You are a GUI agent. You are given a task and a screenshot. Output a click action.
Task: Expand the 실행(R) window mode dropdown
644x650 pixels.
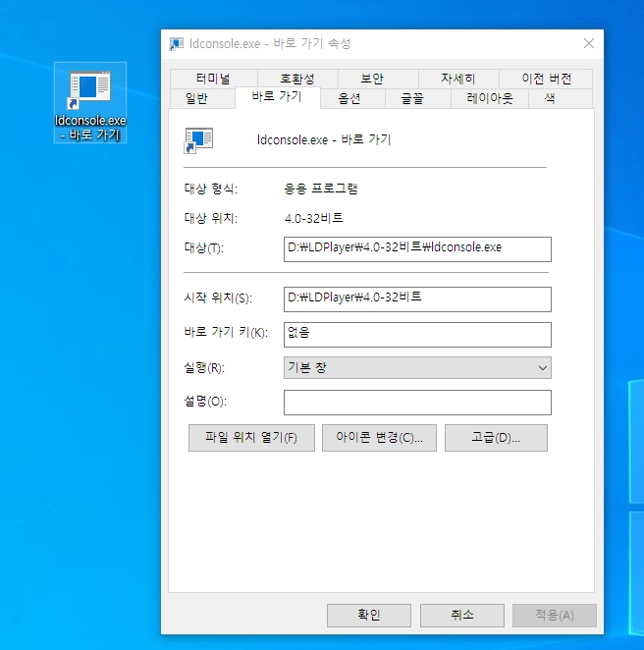click(417, 367)
